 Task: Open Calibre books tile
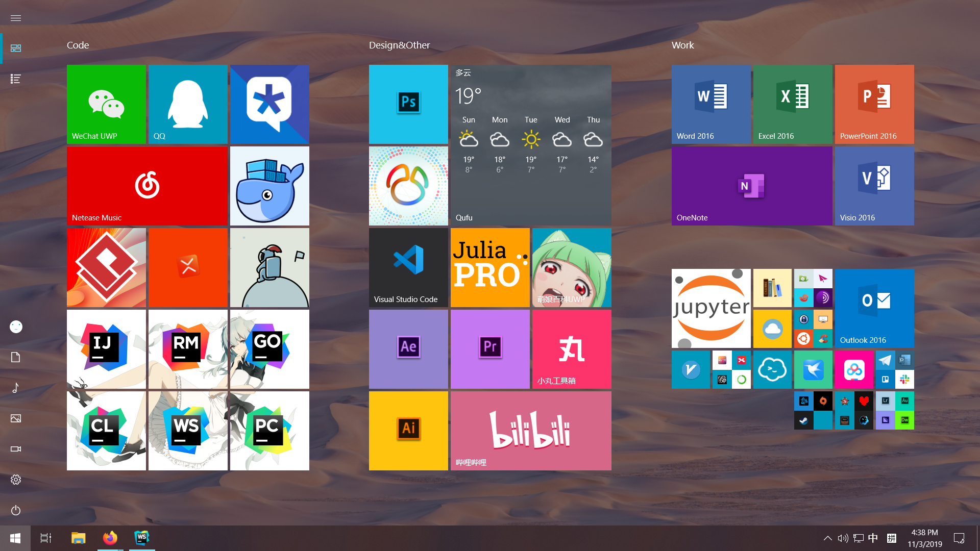point(772,288)
